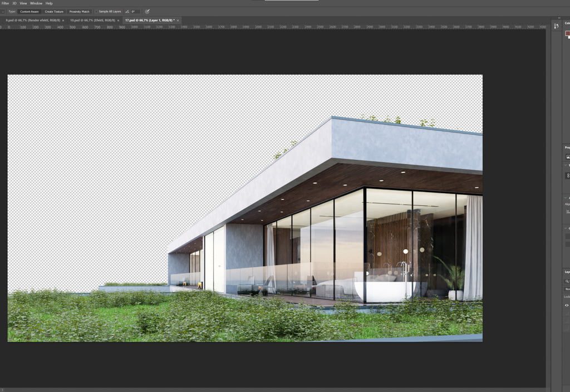Select Content-Aware healing type
The height and width of the screenshot is (392, 570).
(30, 11)
